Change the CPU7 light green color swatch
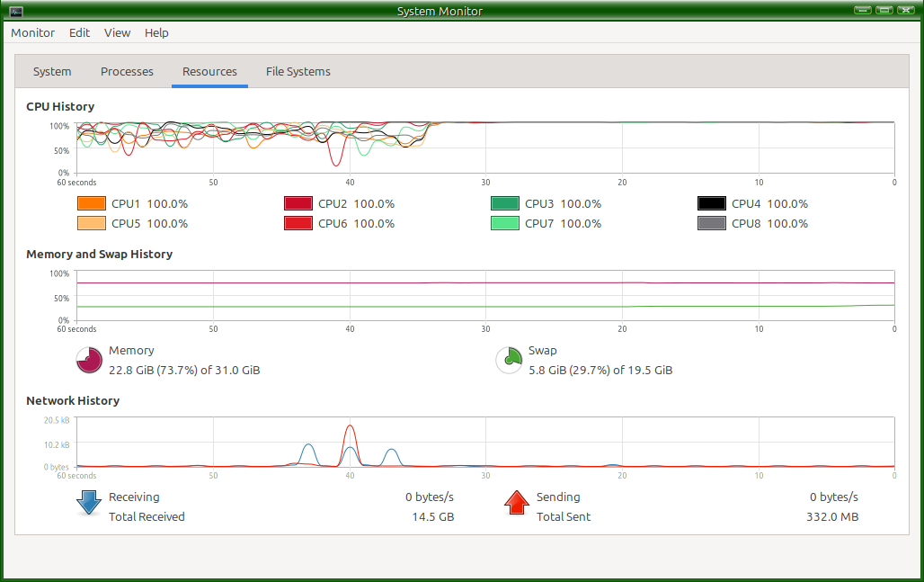 pyautogui.click(x=505, y=223)
